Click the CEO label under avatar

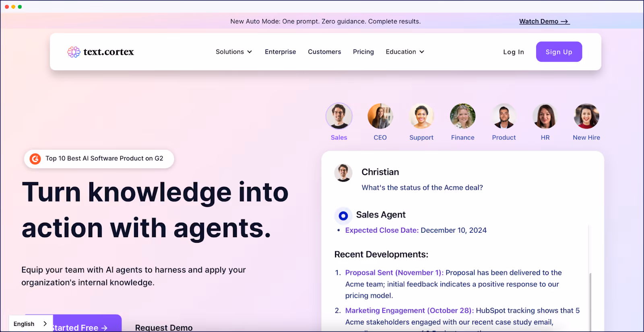[x=380, y=137]
